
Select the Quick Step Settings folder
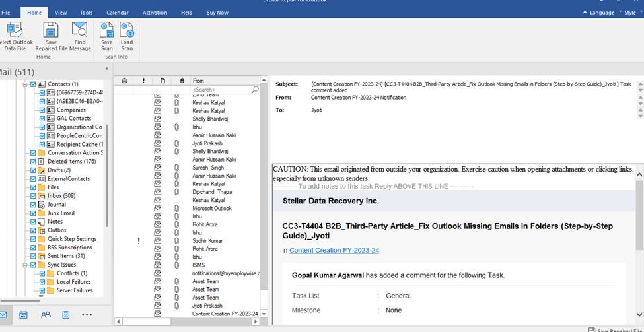tap(72, 239)
